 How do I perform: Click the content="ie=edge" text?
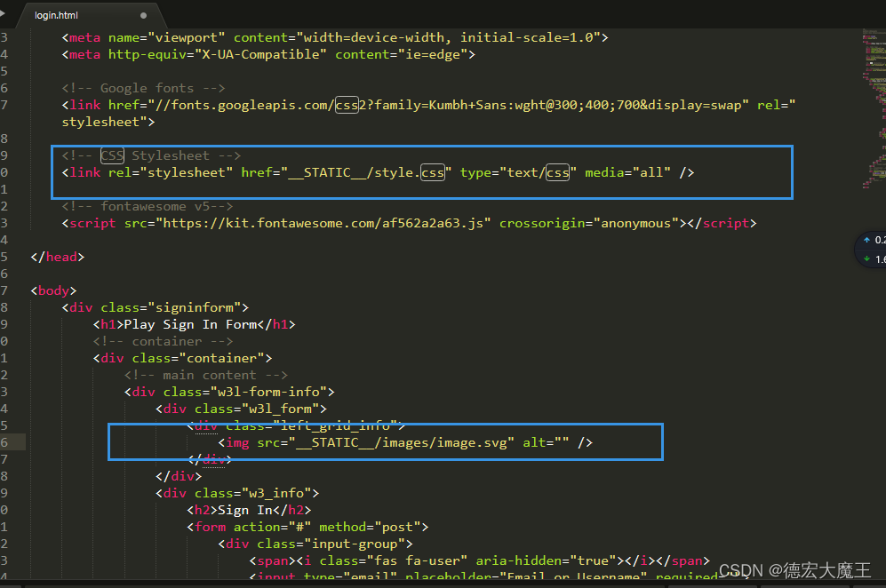pyautogui.click(x=401, y=55)
